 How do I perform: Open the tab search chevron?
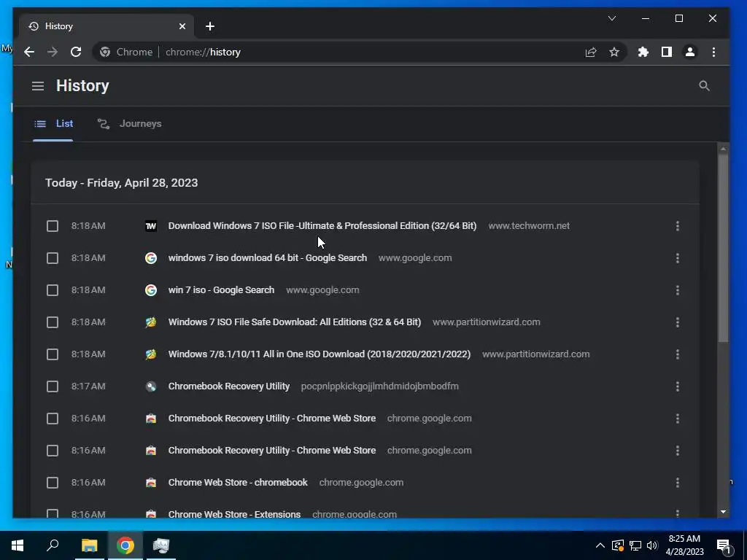click(612, 18)
